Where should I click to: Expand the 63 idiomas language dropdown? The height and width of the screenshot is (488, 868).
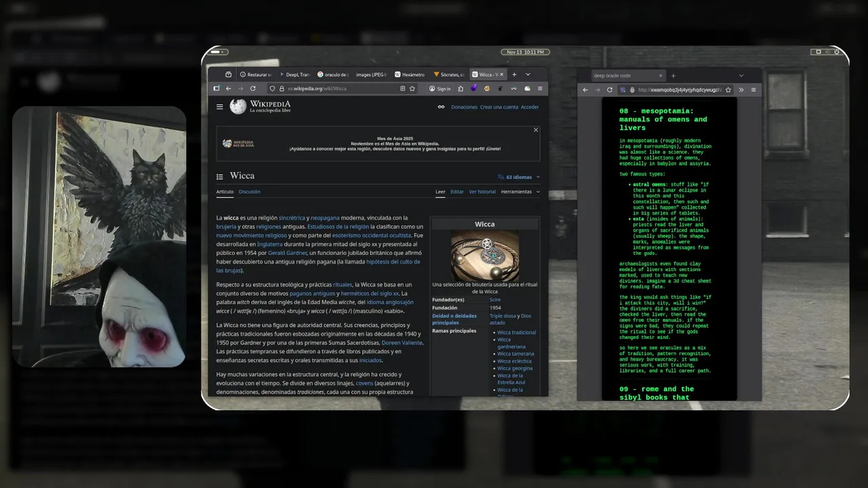tap(519, 177)
